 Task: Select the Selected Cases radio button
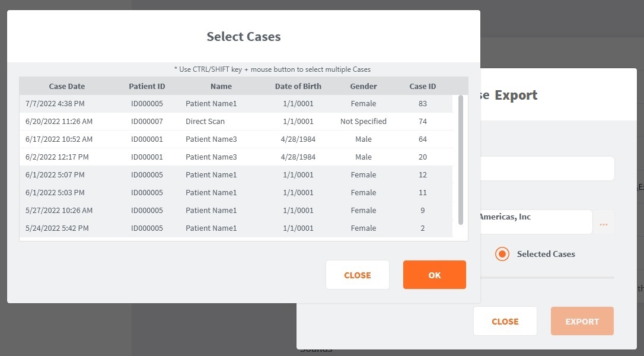click(502, 254)
